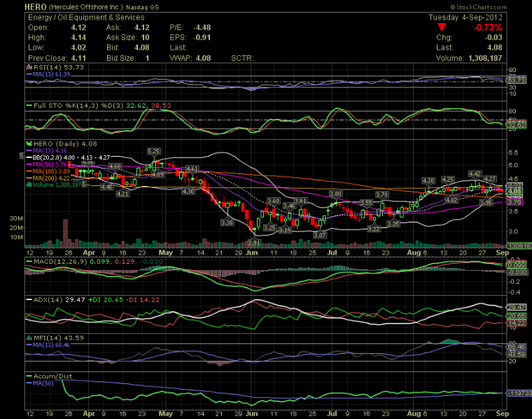Click Energy / Oil Equipment & Services sector
Screen dimensions: 532x419
click(x=86, y=17)
